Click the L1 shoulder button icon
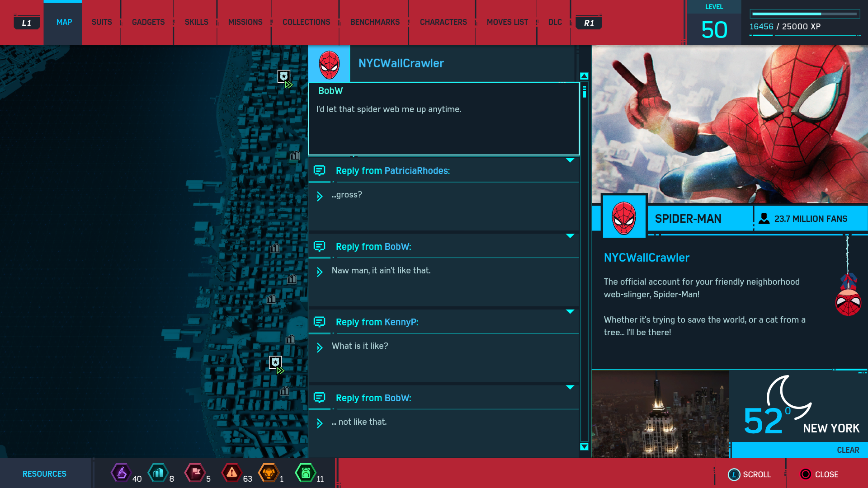The image size is (868, 488). click(27, 23)
